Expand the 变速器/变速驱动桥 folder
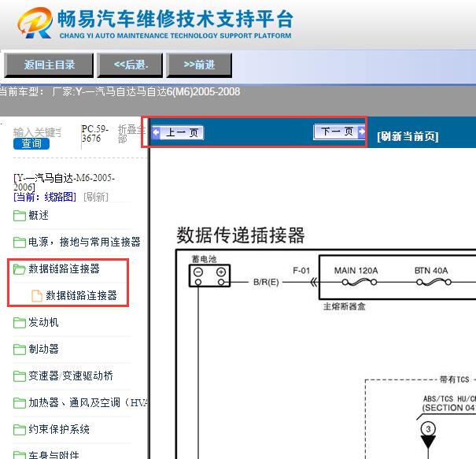This screenshot has height=459, width=476. [x=71, y=376]
